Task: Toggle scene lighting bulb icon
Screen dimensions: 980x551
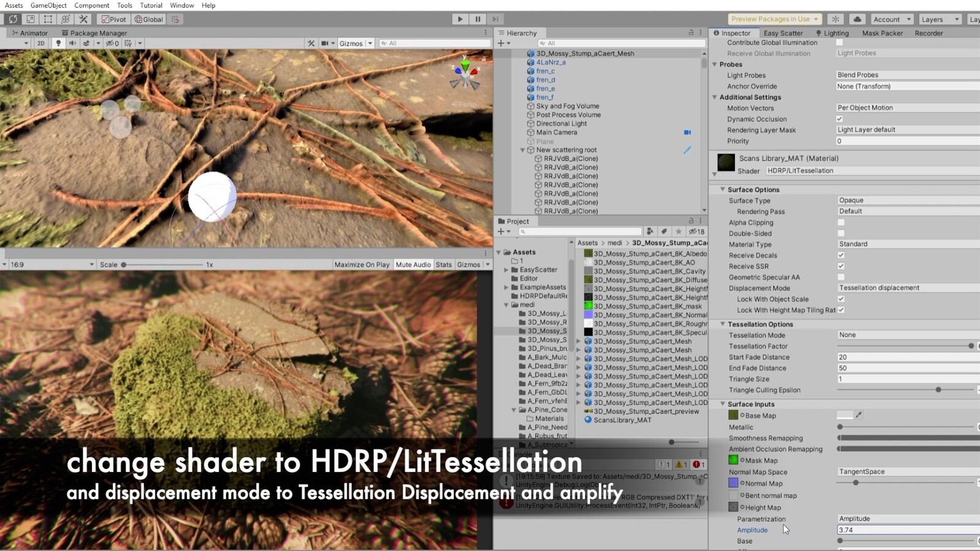Action: (x=58, y=43)
